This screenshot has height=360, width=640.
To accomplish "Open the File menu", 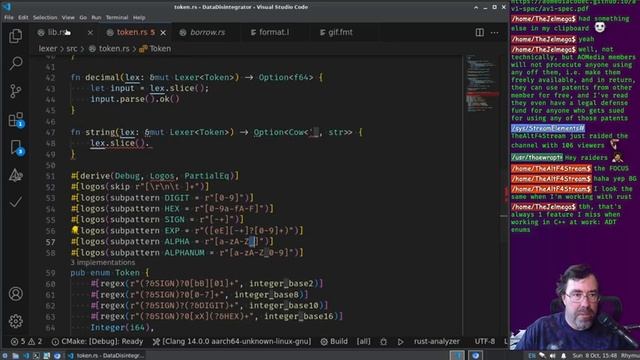I will tap(9, 18).
